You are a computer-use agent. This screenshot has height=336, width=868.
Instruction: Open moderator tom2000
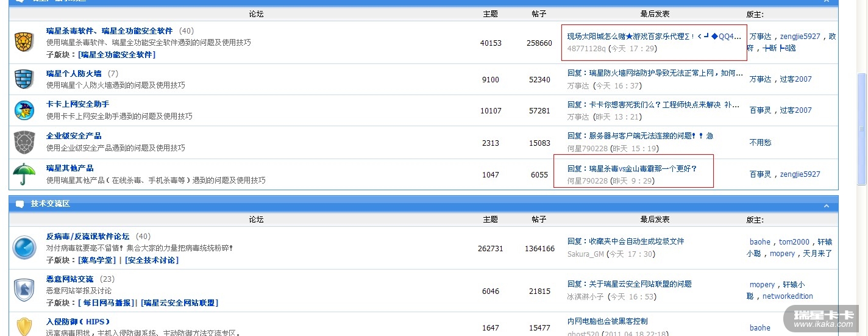tap(794, 242)
